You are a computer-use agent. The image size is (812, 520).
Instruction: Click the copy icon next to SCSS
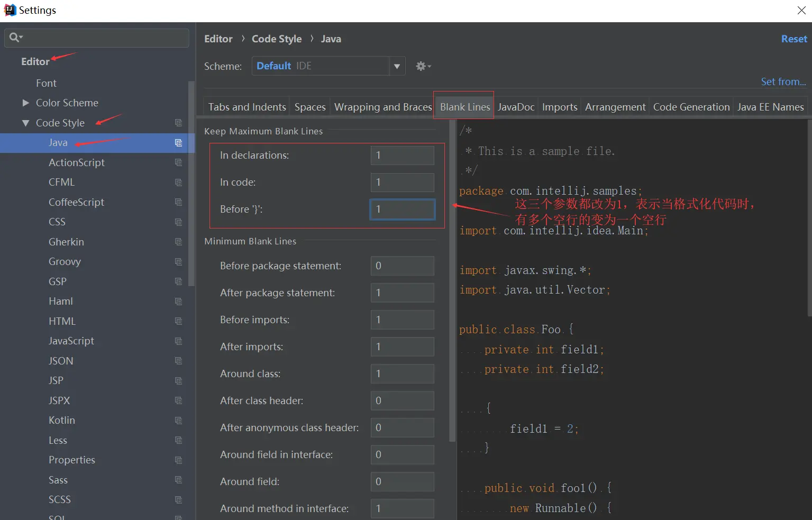click(178, 500)
